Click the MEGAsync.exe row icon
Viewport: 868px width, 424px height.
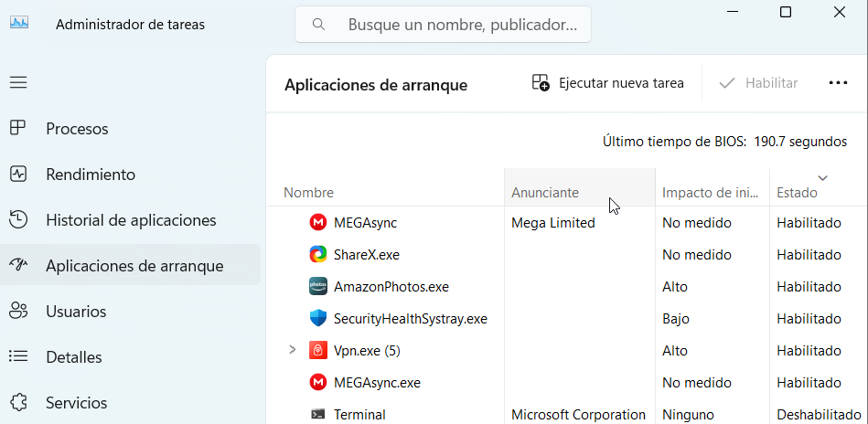click(x=318, y=382)
